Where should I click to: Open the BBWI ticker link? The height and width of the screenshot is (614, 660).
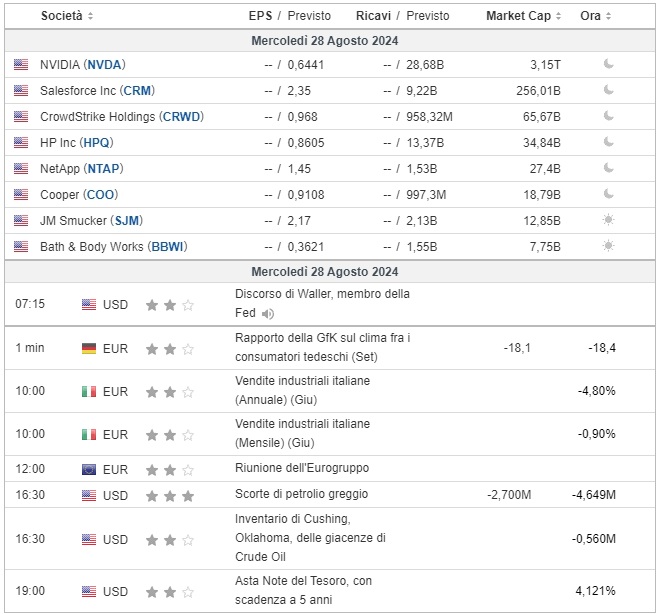[168, 247]
